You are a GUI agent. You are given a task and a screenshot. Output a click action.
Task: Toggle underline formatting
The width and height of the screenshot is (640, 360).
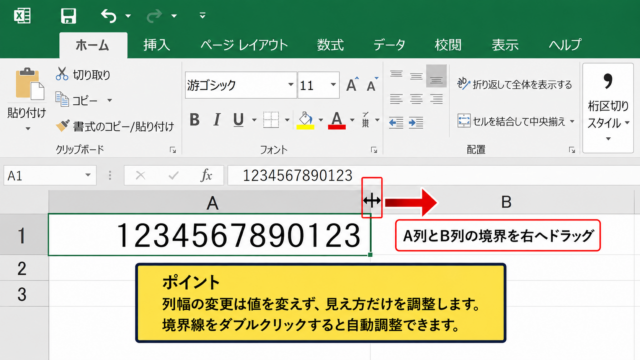pos(238,120)
